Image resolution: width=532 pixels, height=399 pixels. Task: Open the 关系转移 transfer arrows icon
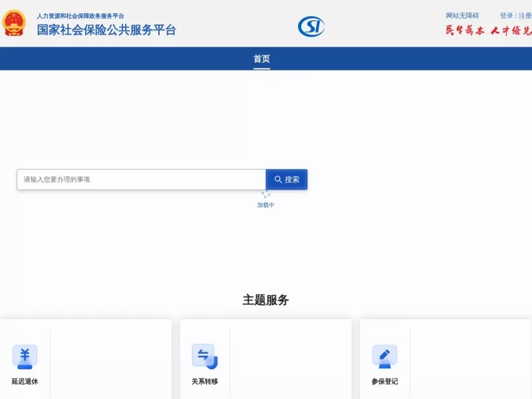pyautogui.click(x=205, y=356)
